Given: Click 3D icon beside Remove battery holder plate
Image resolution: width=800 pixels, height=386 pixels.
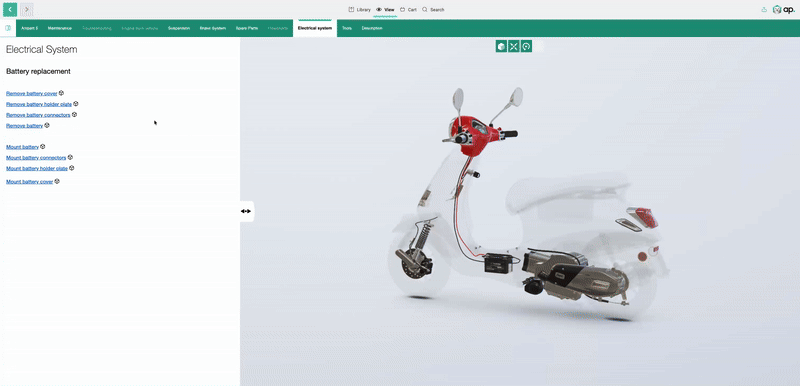Looking at the screenshot, I should pyautogui.click(x=76, y=104).
